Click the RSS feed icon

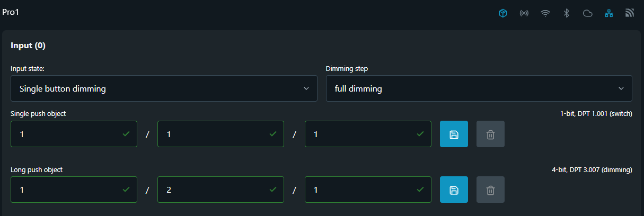click(x=630, y=13)
